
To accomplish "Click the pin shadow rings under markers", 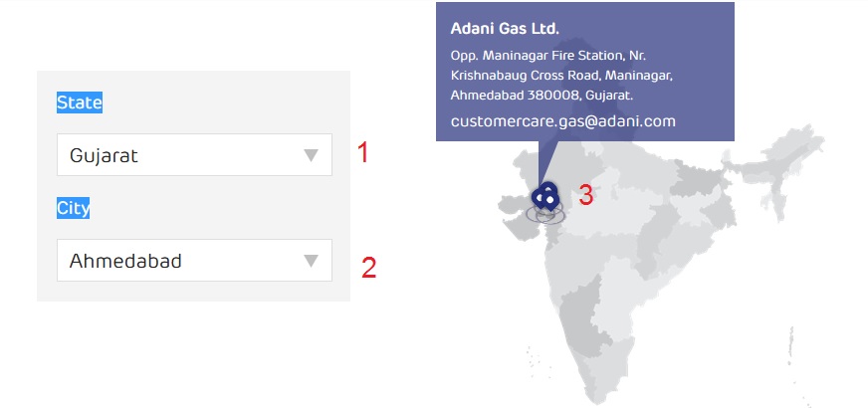I will pos(545,214).
